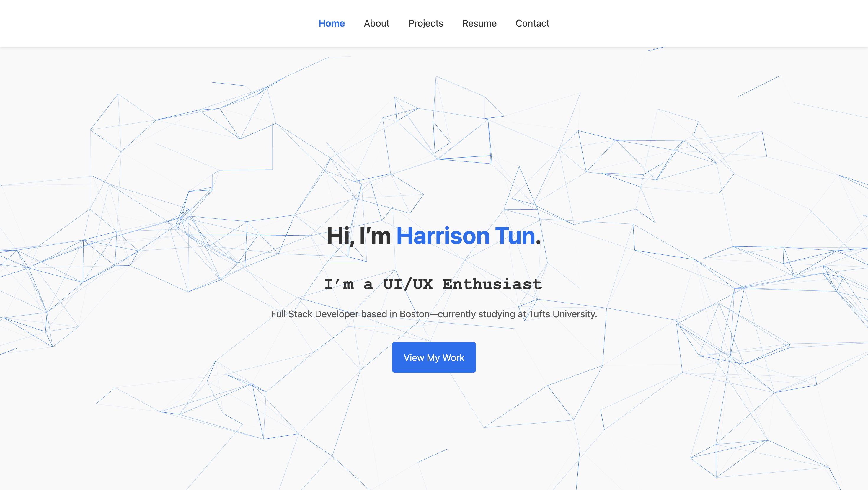The image size is (868, 490).
Task: Click the word "Work" on the blue button
Action: coord(453,357)
